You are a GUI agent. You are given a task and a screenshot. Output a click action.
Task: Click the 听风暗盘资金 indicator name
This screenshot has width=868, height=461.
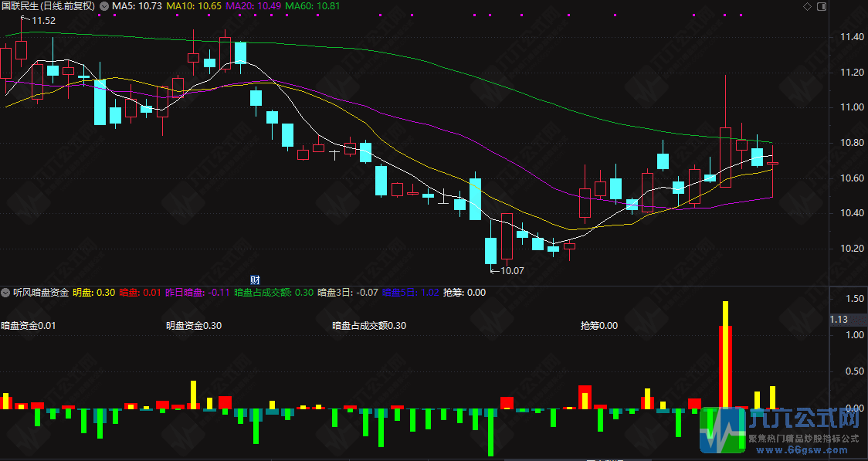tap(41, 292)
